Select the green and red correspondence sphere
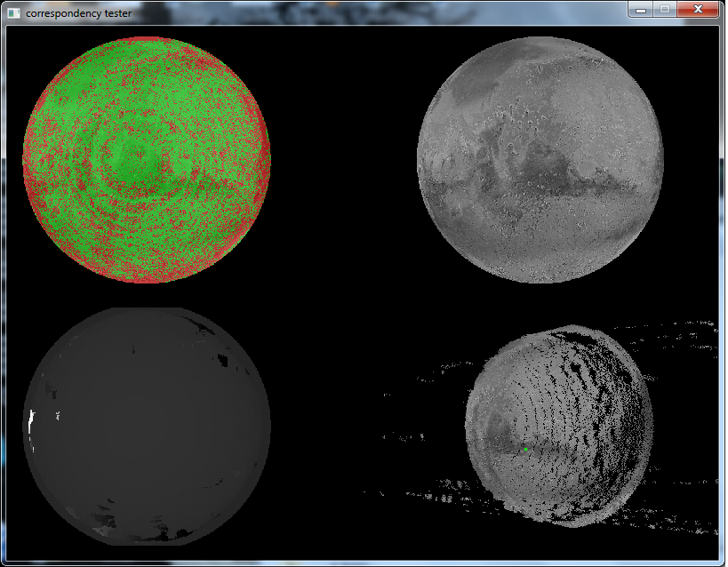Viewport: 728px width, 567px height. tap(146, 160)
